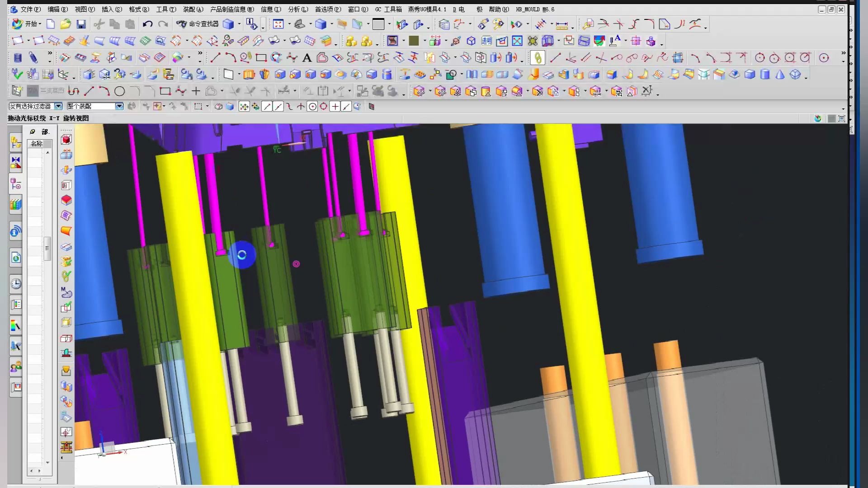Click the Fit view icon
Viewport: 868px width, 488px height.
[278, 24]
